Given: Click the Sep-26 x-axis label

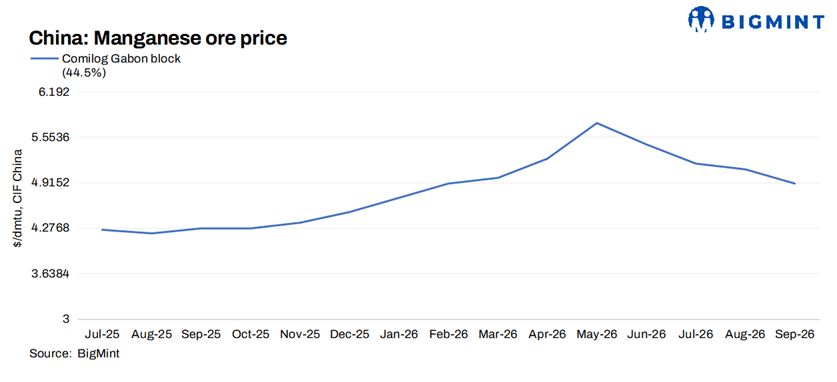Looking at the screenshot, I should pos(795,335).
